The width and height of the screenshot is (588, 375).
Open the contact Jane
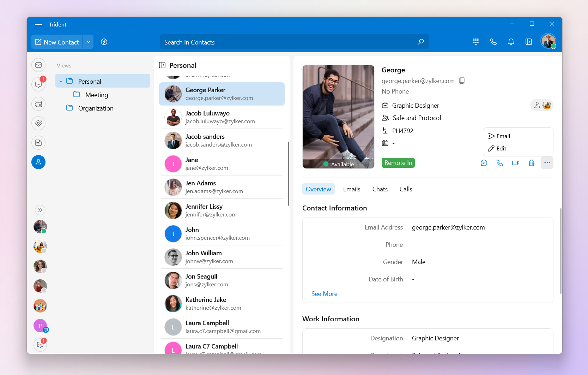222,164
